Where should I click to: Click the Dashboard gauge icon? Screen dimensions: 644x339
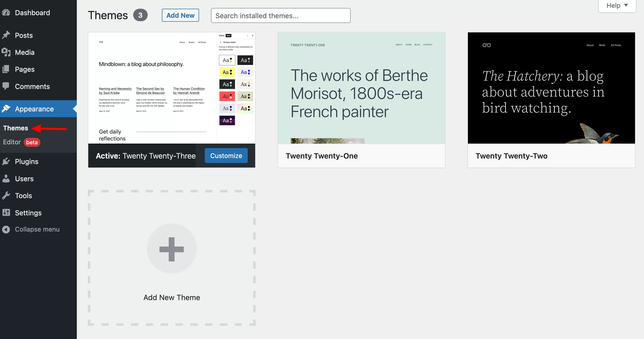[6, 12]
